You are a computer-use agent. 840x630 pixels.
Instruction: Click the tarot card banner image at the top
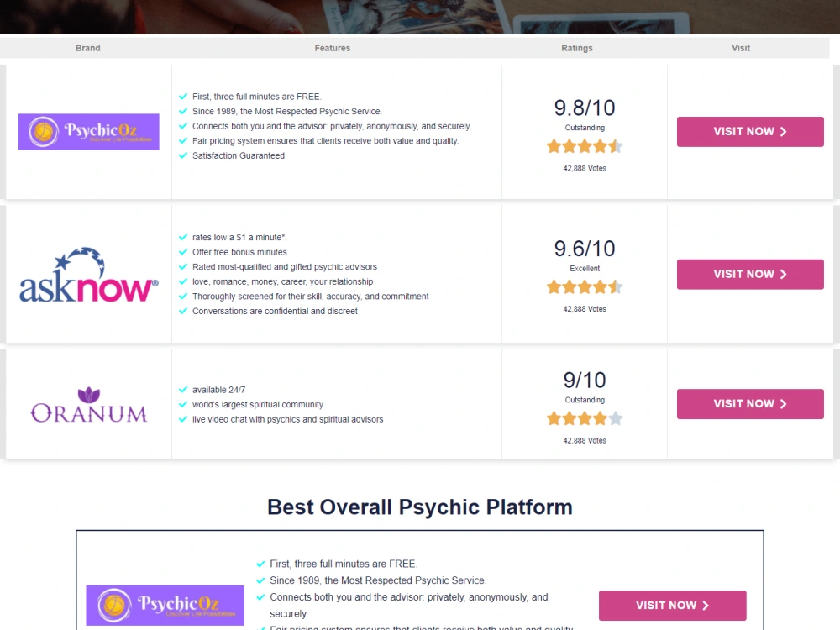pyautogui.click(x=420, y=17)
